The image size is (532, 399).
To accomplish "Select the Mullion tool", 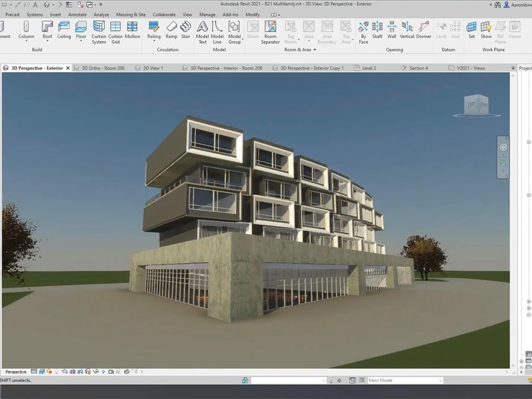I will 132,29.
